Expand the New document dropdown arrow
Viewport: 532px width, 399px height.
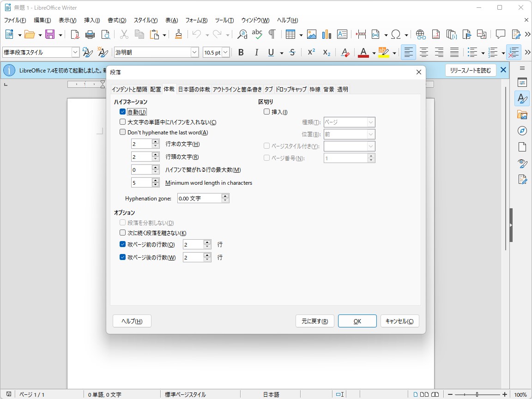click(x=20, y=35)
